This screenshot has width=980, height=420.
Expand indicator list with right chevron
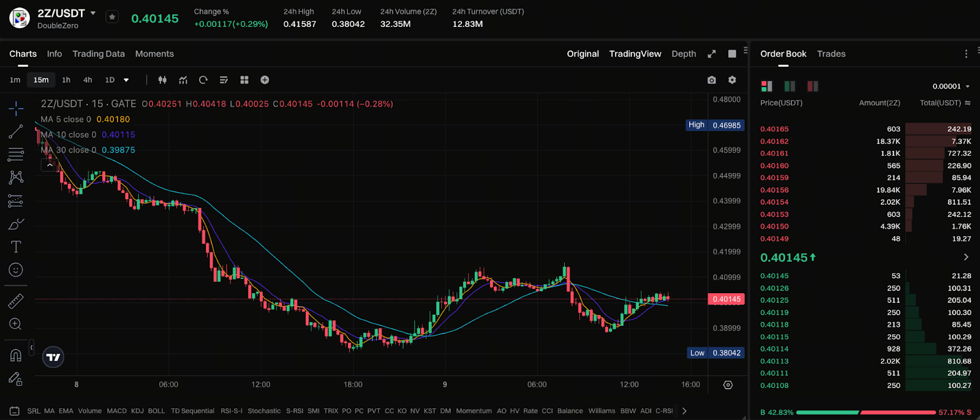(684, 411)
